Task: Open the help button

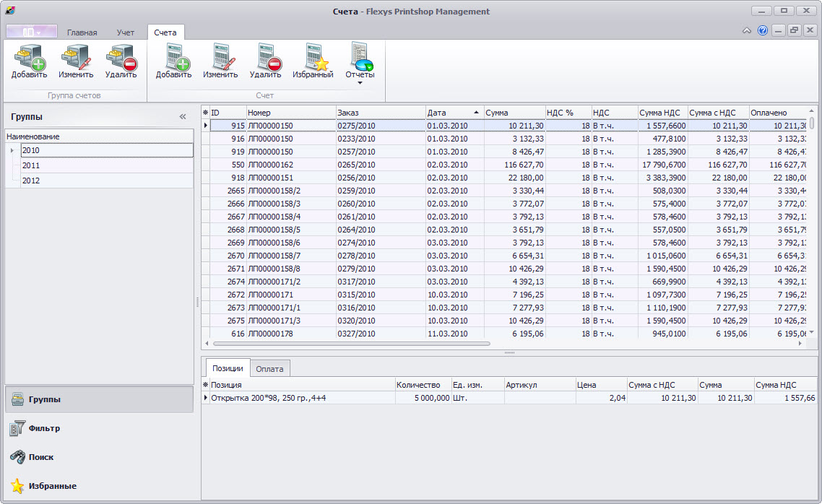Action: tap(763, 30)
